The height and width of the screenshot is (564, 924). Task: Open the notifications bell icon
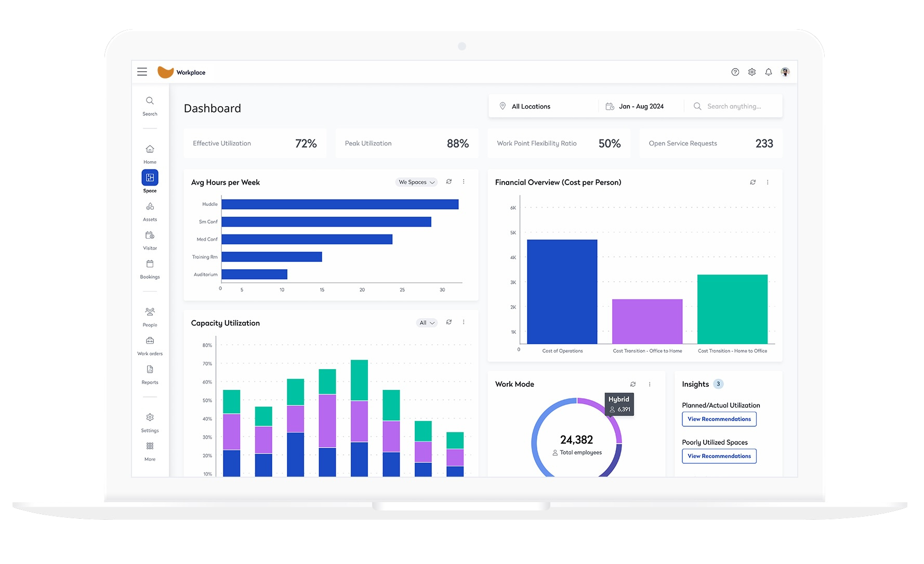tap(768, 72)
